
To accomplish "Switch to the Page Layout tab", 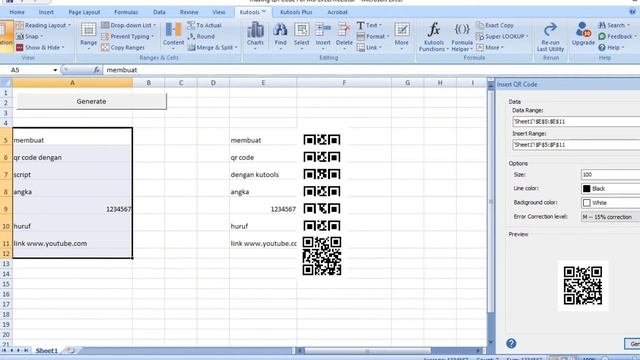I will click(84, 12).
